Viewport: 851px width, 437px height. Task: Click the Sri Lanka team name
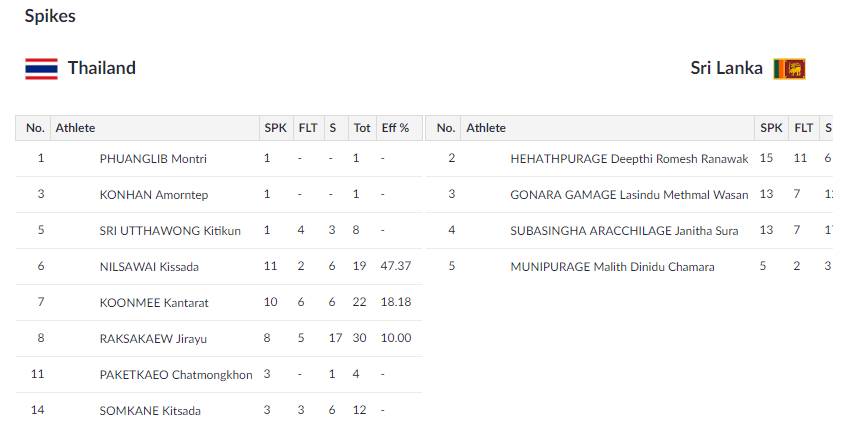pos(726,68)
